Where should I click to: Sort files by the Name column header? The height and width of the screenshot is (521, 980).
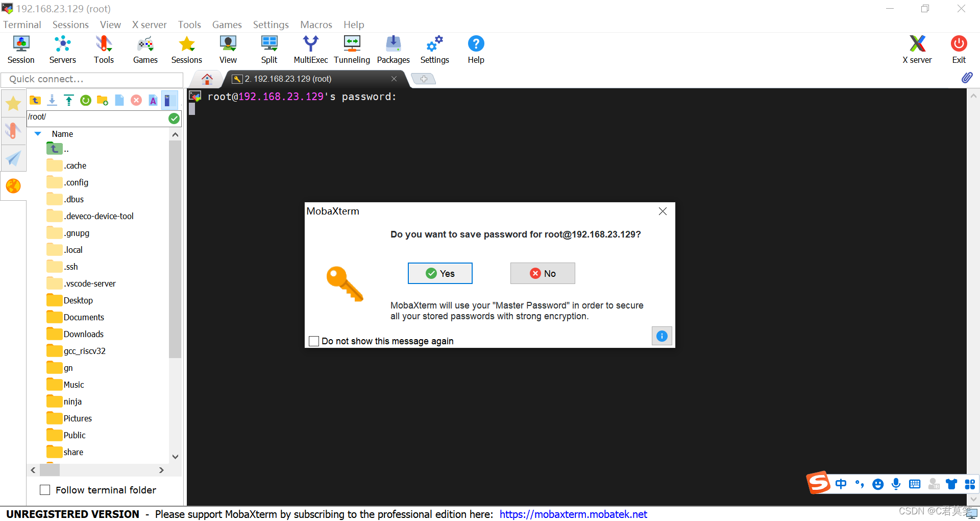click(62, 134)
